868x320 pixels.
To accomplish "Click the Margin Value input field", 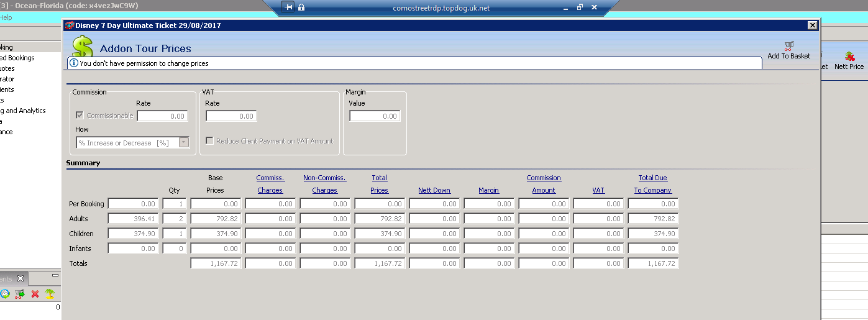I will tap(375, 116).
